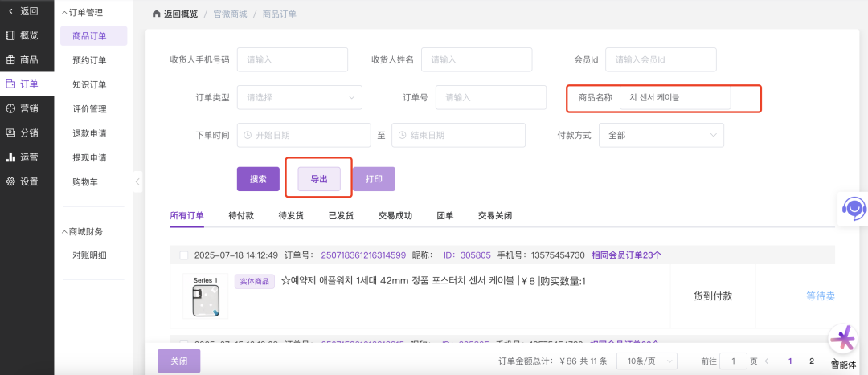Open 退款申请 in the side menu
This screenshot has width=868, height=375.
[89, 133]
